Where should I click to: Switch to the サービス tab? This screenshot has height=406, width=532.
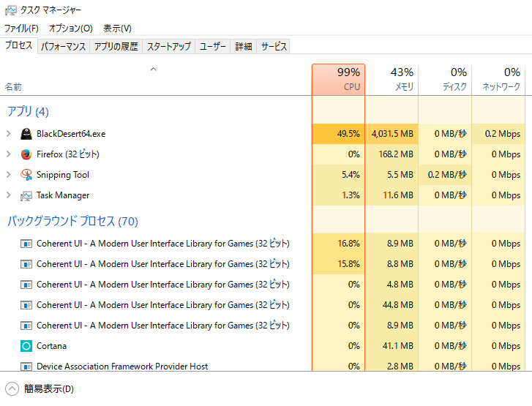(x=274, y=47)
